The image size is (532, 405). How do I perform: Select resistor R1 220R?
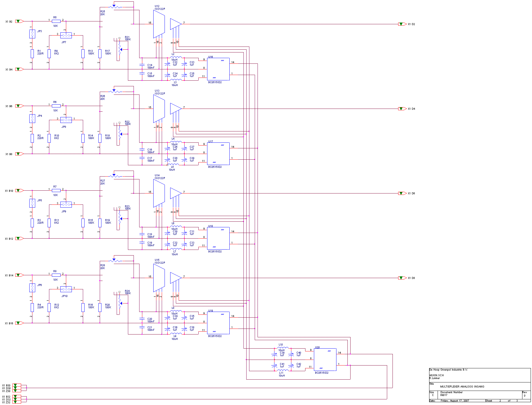coord(32,53)
